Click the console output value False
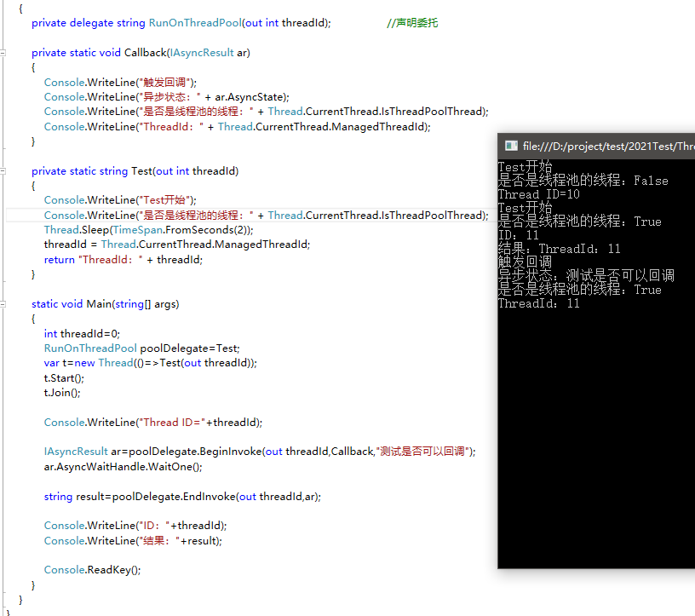The image size is (695, 616). pyautogui.click(x=651, y=181)
